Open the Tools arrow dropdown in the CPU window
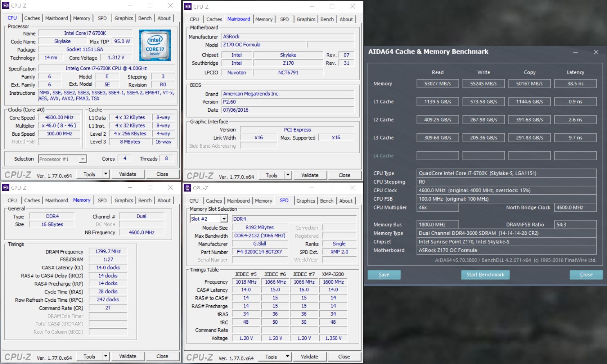The width and height of the screenshot is (607, 364). (x=105, y=174)
